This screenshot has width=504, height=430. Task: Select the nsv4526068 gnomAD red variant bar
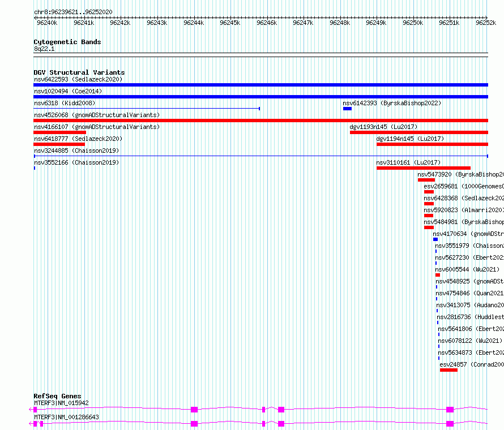point(260,121)
